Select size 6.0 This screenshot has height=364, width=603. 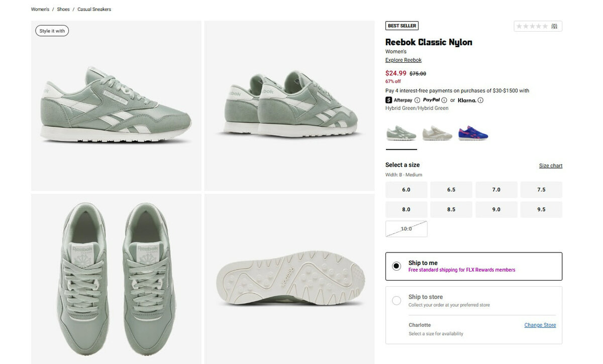406,190
